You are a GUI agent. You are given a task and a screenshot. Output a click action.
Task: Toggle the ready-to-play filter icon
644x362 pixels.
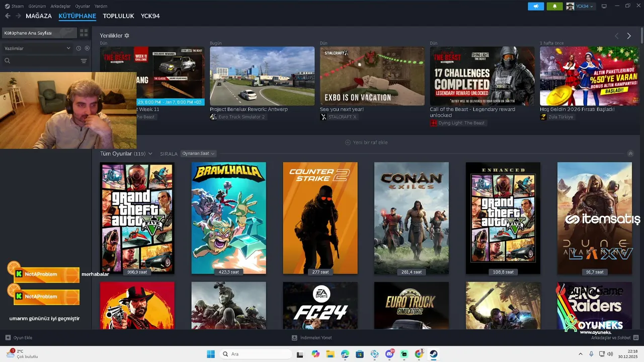[87, 48]
